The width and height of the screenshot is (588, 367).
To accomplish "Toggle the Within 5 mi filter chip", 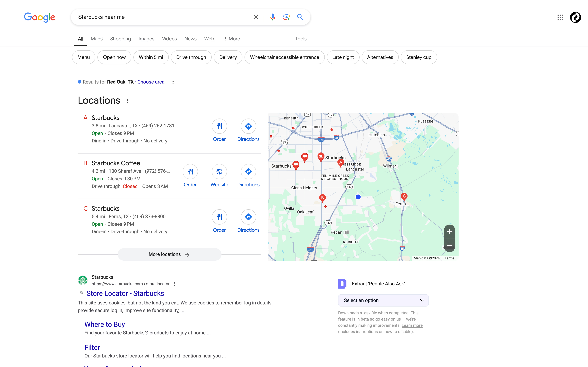I will point(151,57).
